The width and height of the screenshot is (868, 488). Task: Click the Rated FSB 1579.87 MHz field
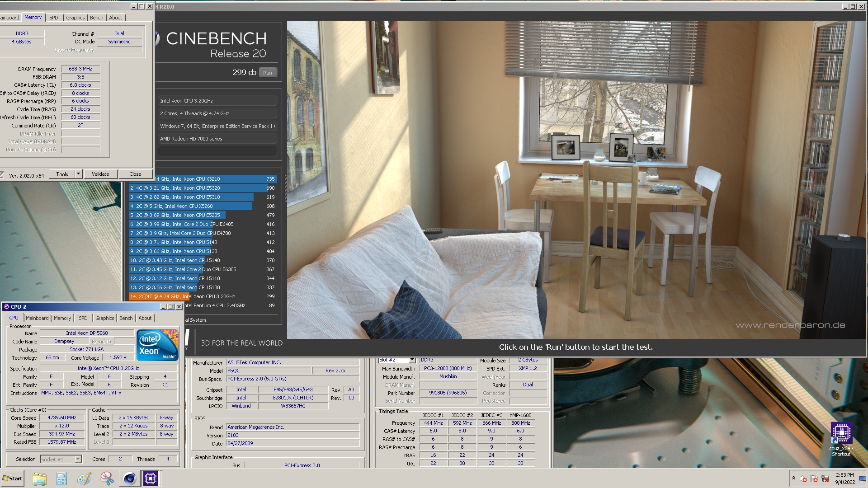(x=62, y=442)
